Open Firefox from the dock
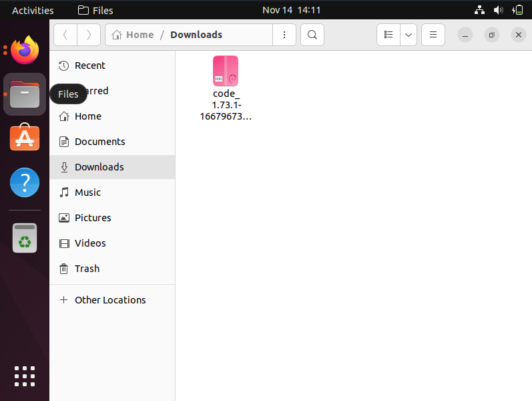532x401 pixels. [x=25, y=50]
